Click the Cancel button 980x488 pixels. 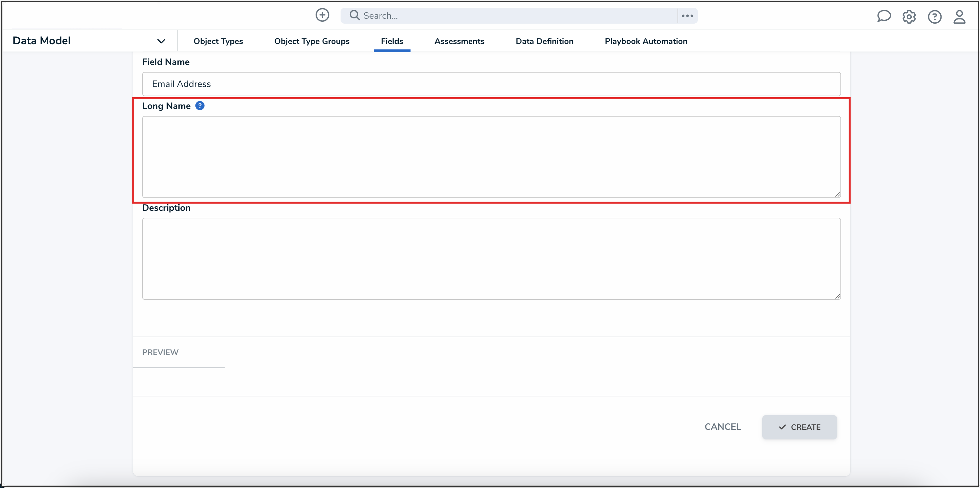pos(723,427)
